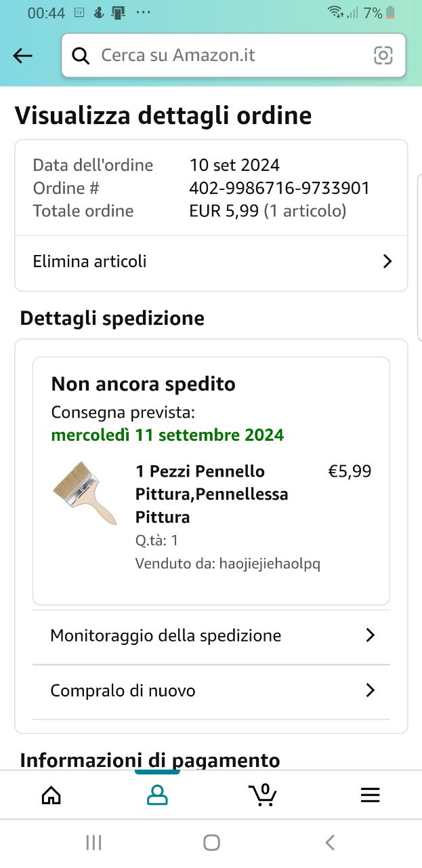Select Elimina articoli row

click(x=211, y=262)
